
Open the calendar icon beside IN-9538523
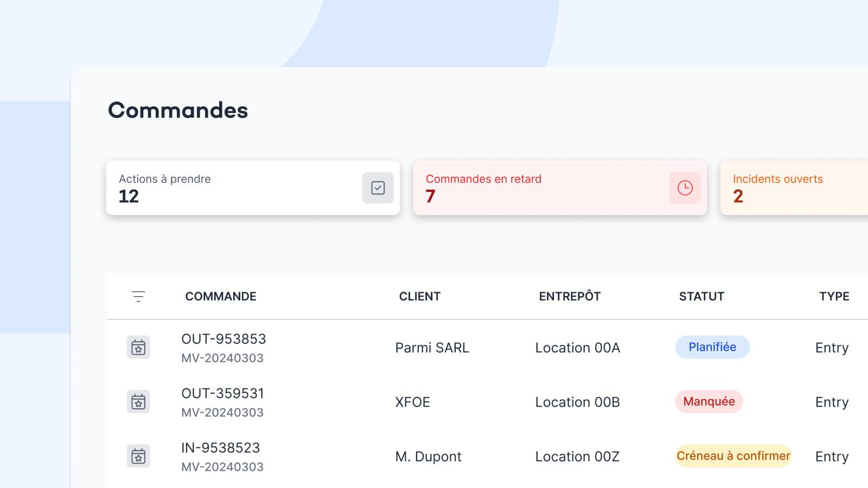point(139,456)
